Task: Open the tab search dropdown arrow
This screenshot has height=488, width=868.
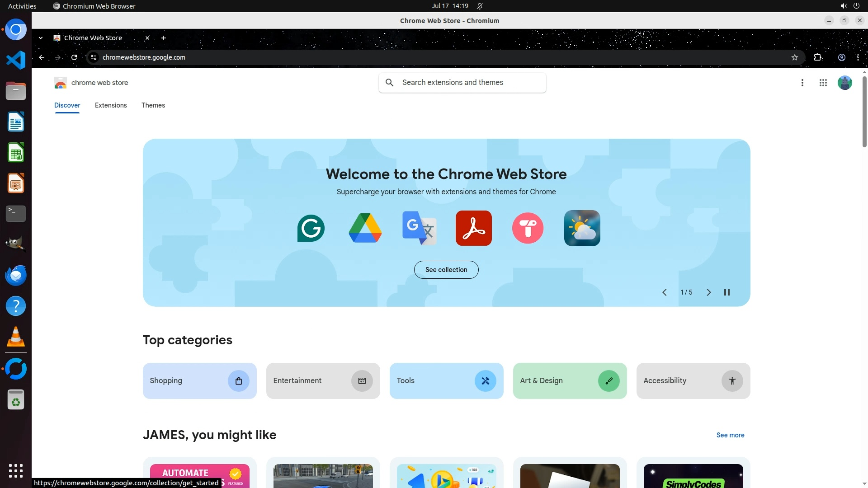Action: click(41, 38)
